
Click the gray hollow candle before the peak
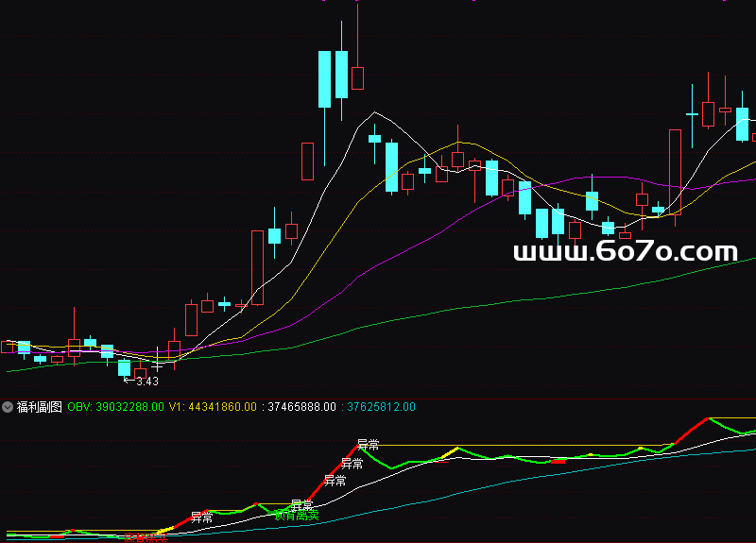(x=307, y=161)
